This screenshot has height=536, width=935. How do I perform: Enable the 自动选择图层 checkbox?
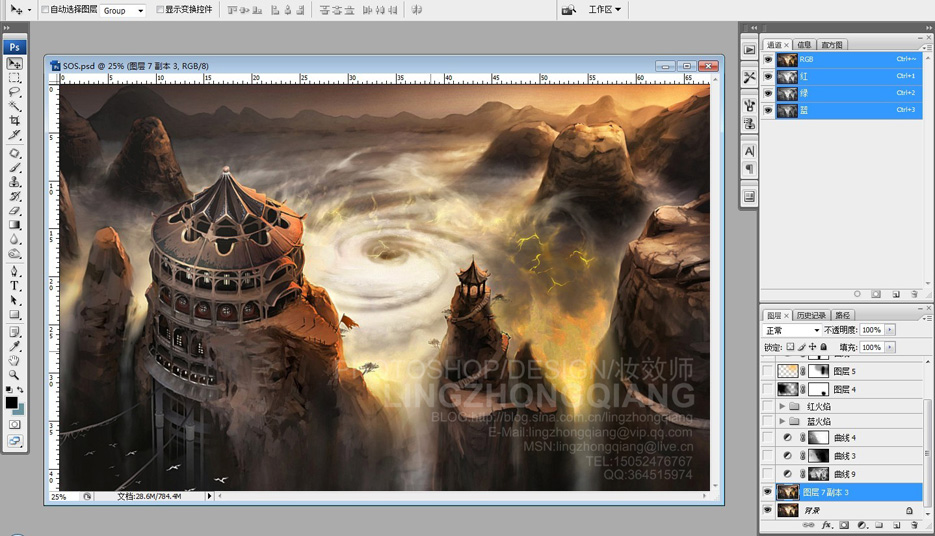tap(45, 10)
